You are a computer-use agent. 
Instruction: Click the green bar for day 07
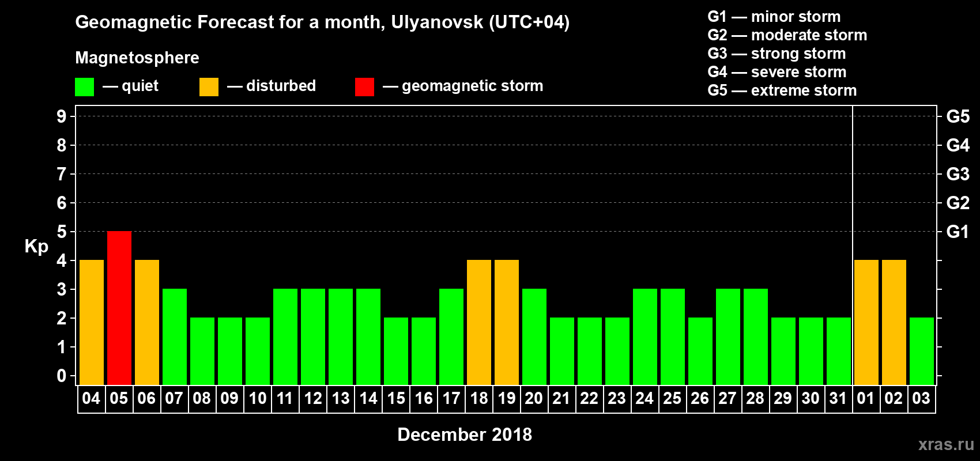(175, 337)
